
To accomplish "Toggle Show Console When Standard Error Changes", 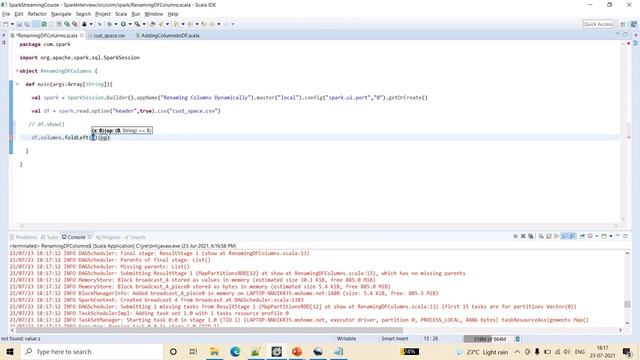I will (x=573, y=236).
